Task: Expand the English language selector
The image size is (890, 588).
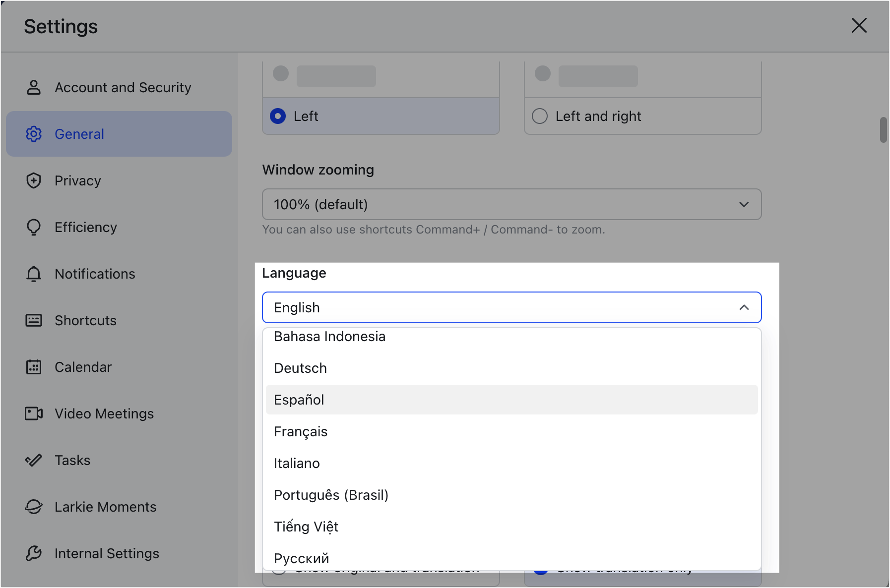Action: pyautogui.click(x=511, y=307)
